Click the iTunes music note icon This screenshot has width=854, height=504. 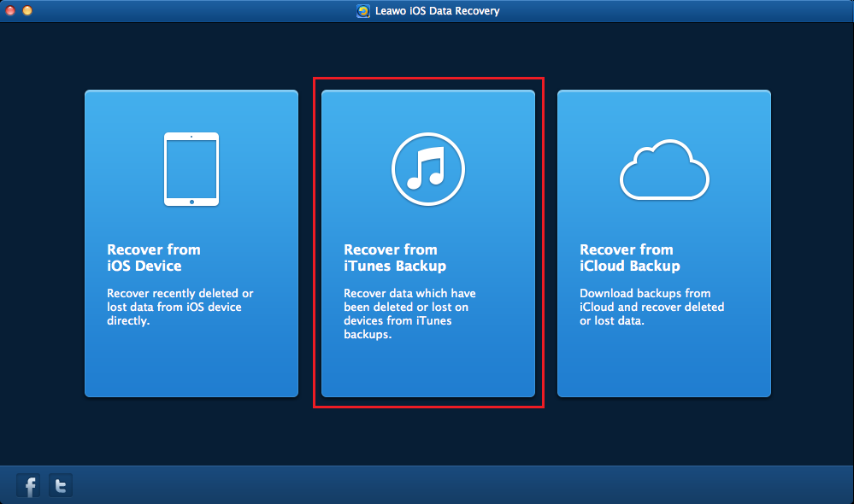point(427,169)
